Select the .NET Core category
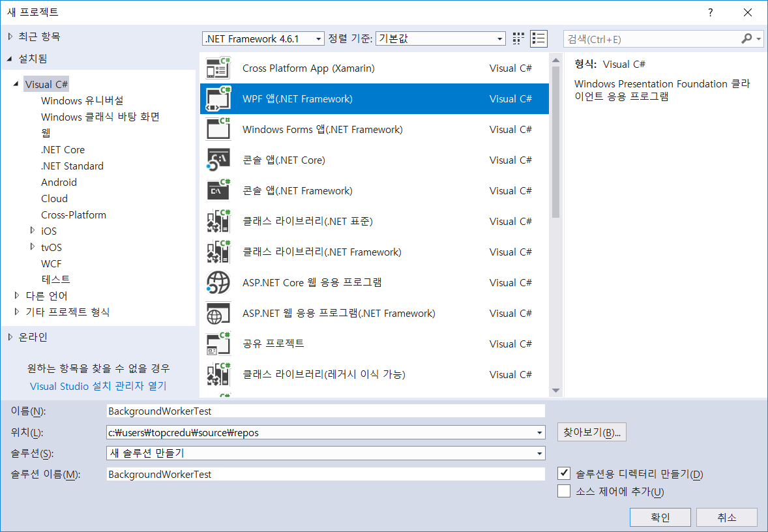 (x=63, y=149)
